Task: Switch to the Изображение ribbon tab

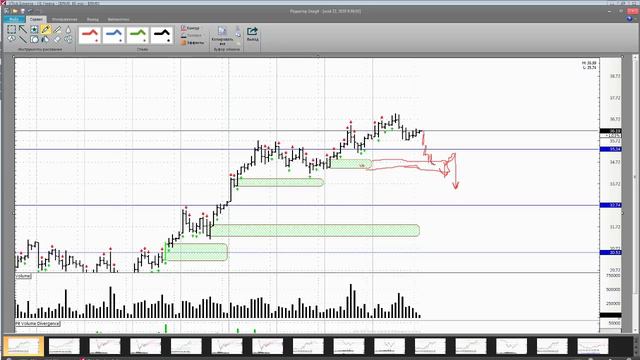Action: pos(64,19)
